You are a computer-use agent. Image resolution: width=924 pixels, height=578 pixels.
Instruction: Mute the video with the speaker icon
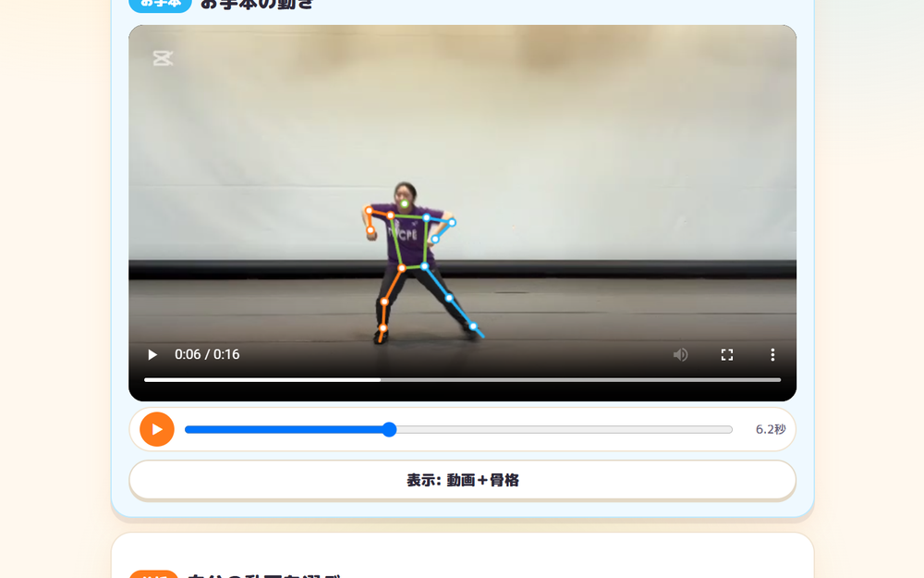click(x=681, y=354)
